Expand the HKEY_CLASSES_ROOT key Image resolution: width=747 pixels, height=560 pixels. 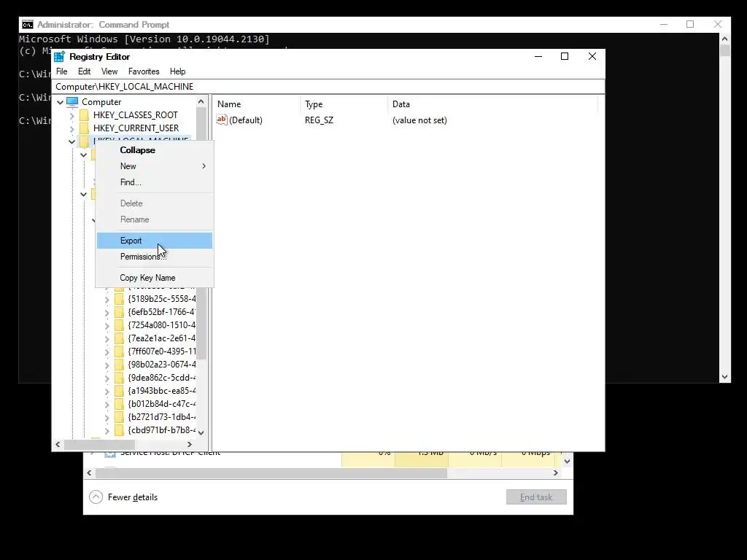click(72, 116)
